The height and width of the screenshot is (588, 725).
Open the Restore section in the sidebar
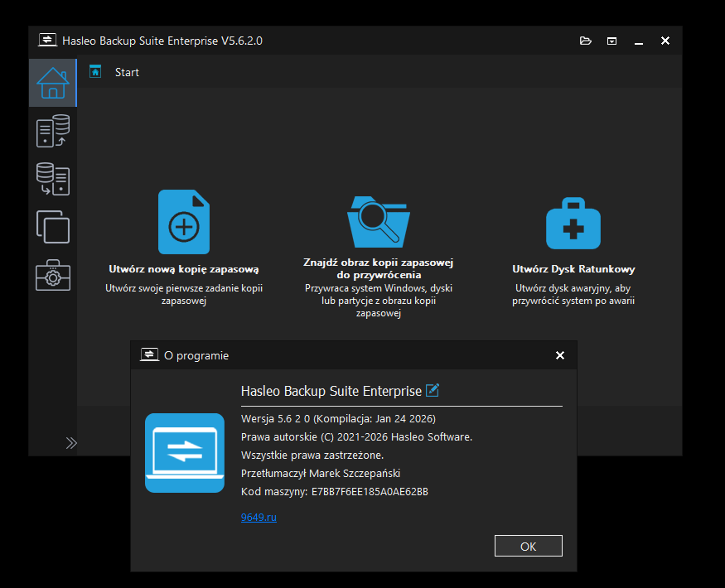(x=53, y=179)
